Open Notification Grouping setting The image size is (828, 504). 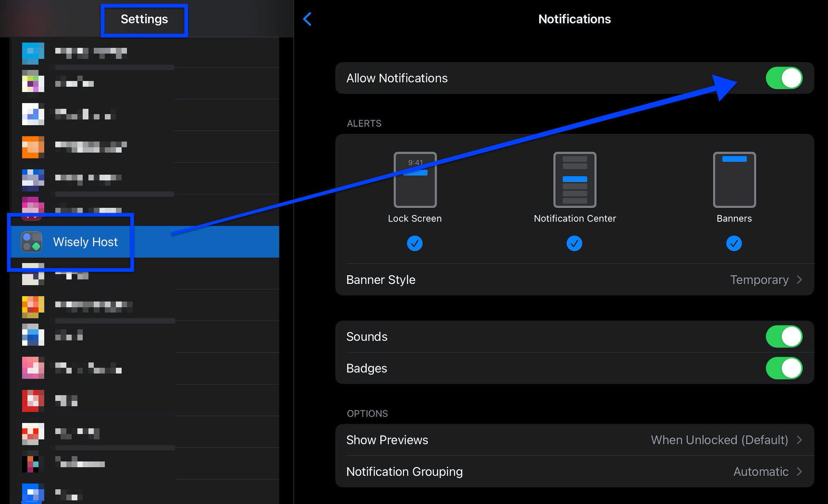tap(575, 472)
